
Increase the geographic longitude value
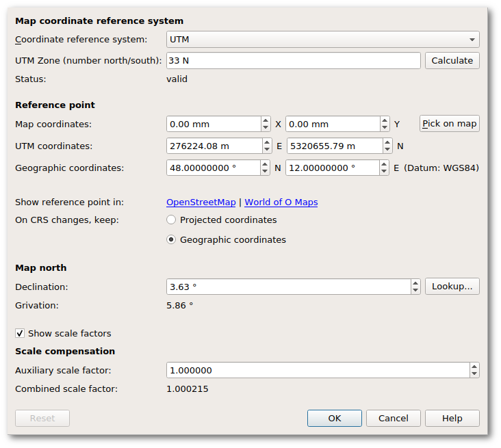pyautogui.click(x=384, y=164)
